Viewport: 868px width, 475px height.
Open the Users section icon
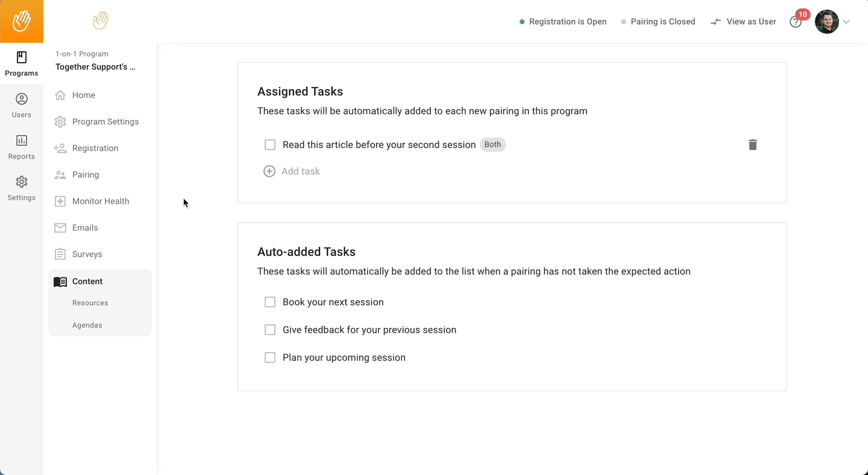pyautogui.click(x=22, y=99)
